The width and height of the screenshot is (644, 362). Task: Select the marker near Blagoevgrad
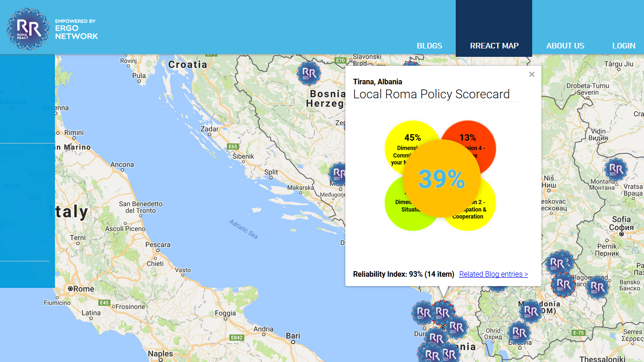pyautogui.click(x=563, y=285)
